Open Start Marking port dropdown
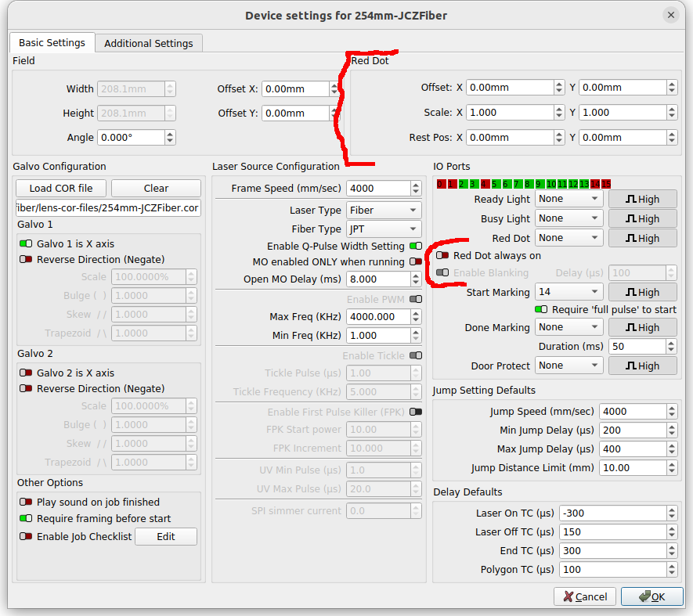Image resolution: width=693 pixels, height=616 pixels. coord(568,292)
